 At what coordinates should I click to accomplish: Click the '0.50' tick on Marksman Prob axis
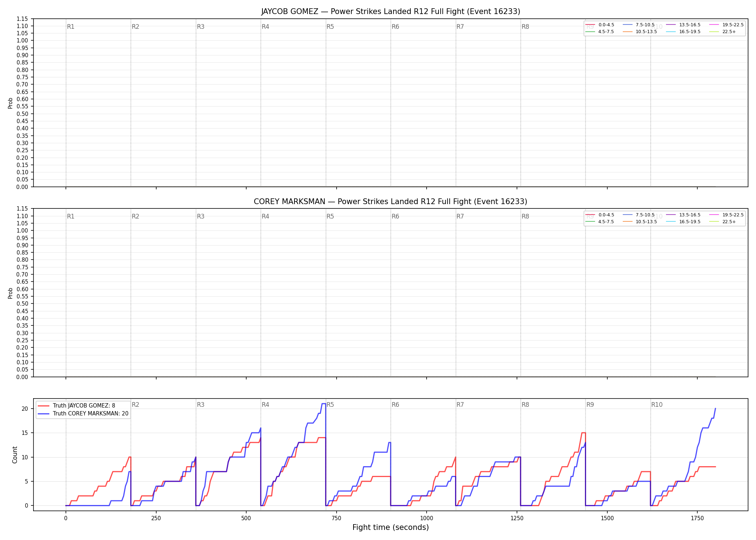coord(22,303)
